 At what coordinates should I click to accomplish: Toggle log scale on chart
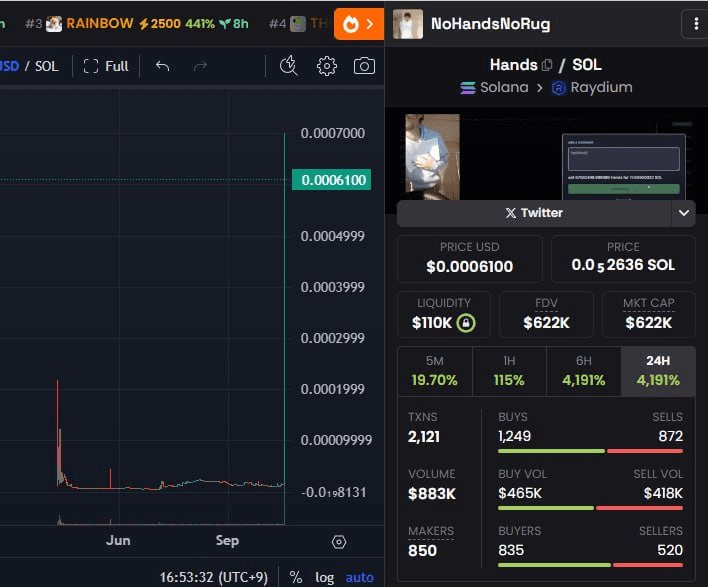pyautogui.click(x=324, y=578)
